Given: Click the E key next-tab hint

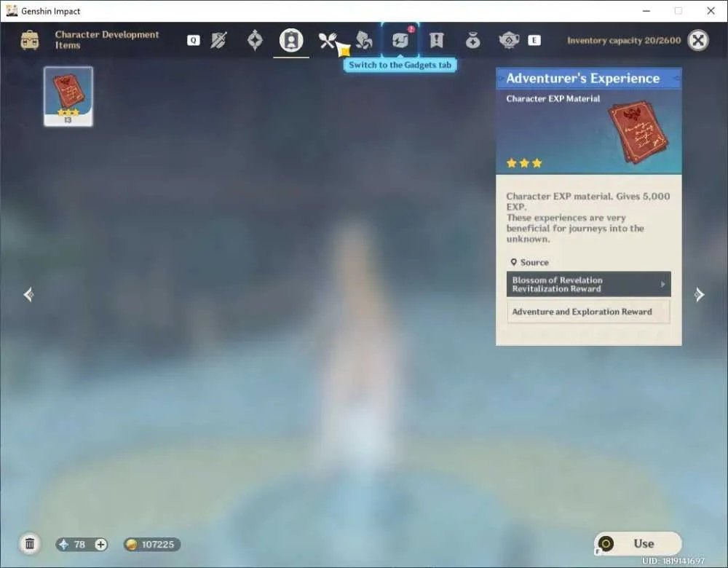Looking at the screenshot, I should tap(534, 40).
